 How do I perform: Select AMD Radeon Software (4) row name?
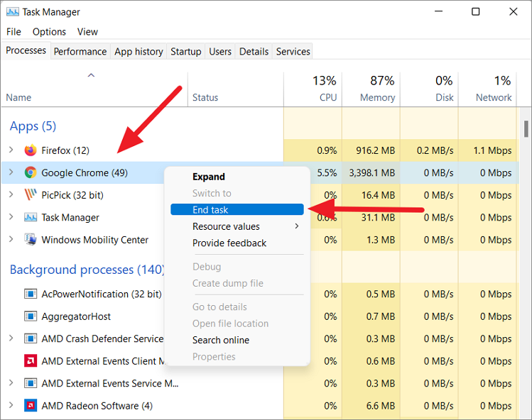pyautogui.click(x=97, y=406)
